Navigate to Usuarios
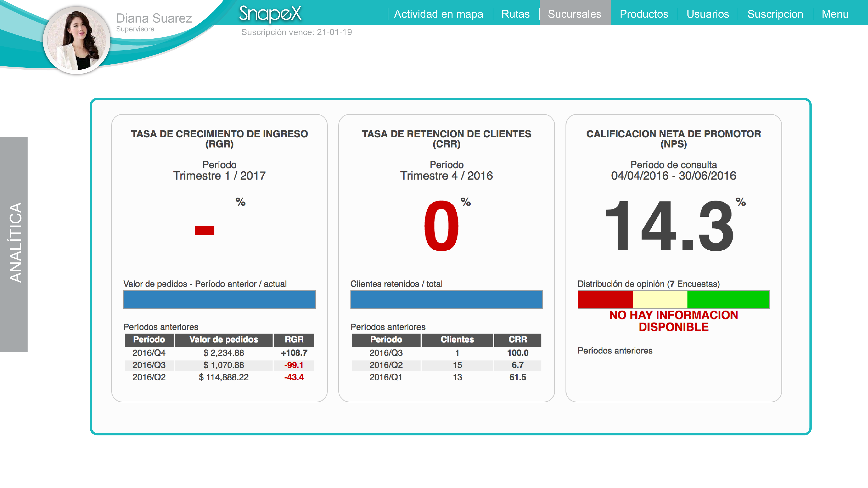 [x=708, y=14]
